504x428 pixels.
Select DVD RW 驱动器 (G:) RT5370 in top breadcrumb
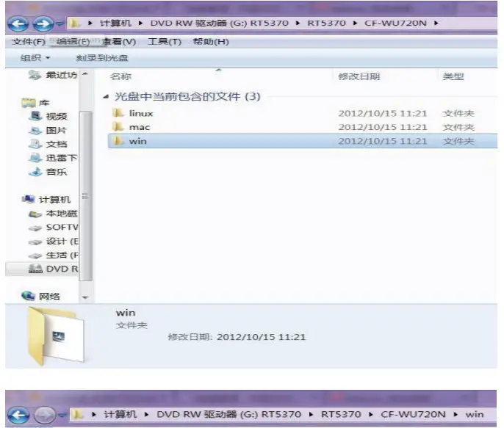click(x=220, y=23)
